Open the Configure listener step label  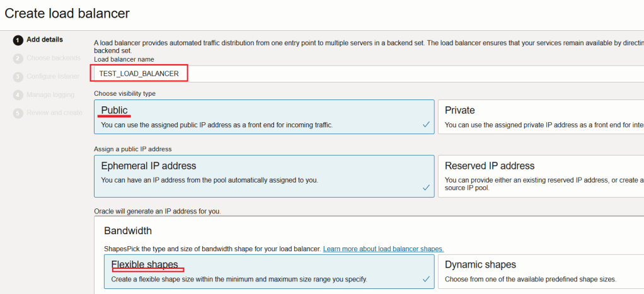point(53,77)
